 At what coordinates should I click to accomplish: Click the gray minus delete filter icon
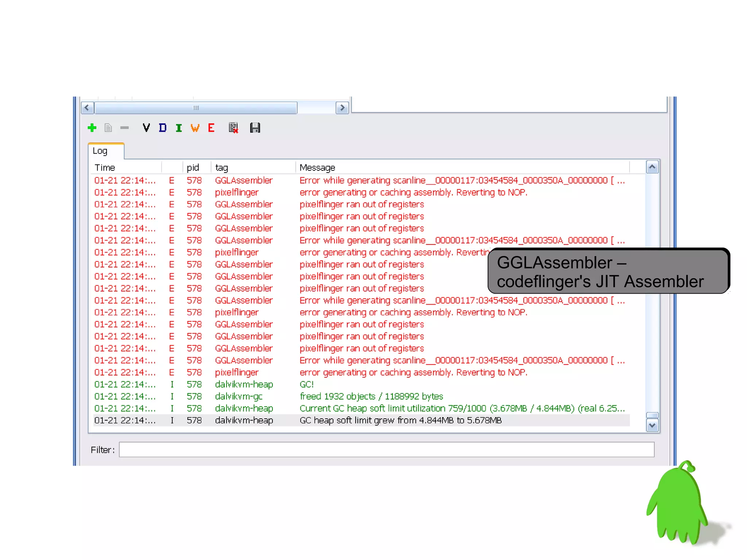tap(124, 128)
